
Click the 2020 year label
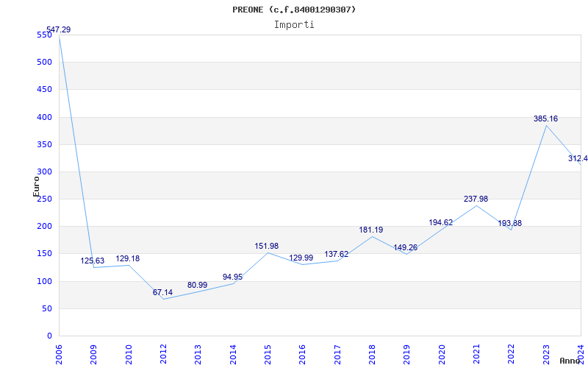click(442, 355)
